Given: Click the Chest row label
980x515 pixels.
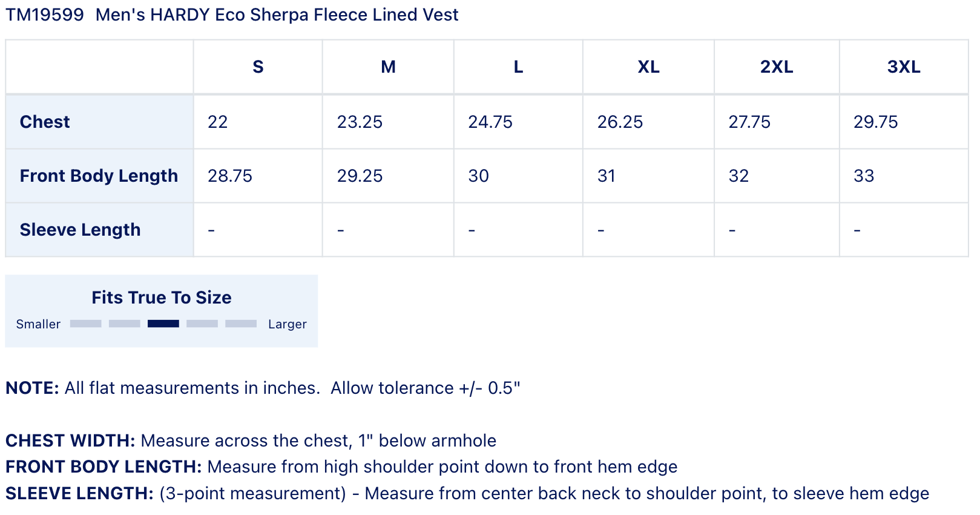Looking at the screenshot, I should [x=45, y=122].
